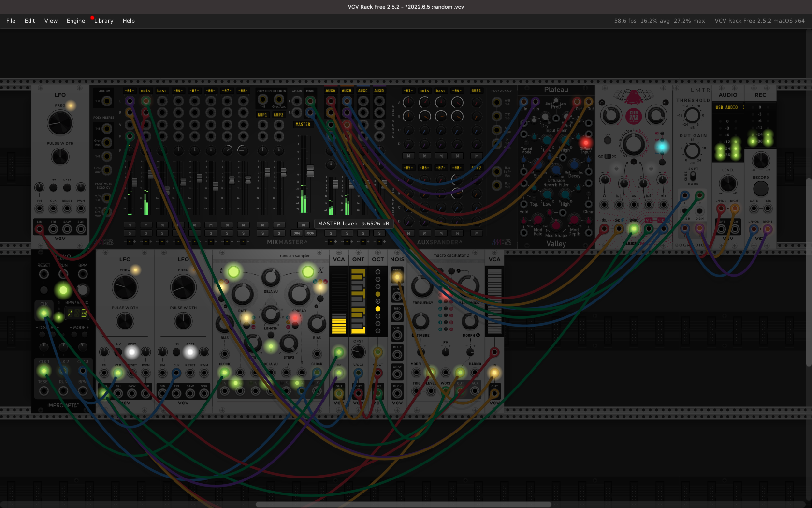Click the top-left LFO FREQ knob
This screenshot has height=508, width=812.
[x=60, y=122]
